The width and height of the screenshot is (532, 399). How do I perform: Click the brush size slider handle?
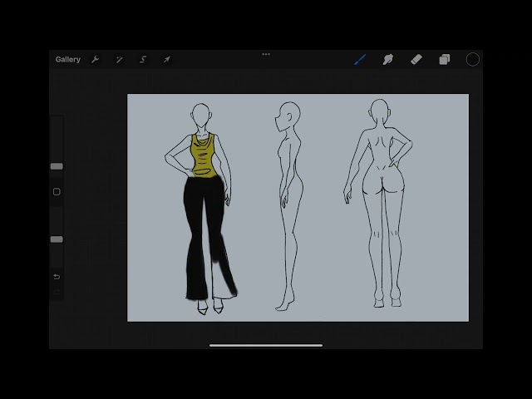(57, 166)
